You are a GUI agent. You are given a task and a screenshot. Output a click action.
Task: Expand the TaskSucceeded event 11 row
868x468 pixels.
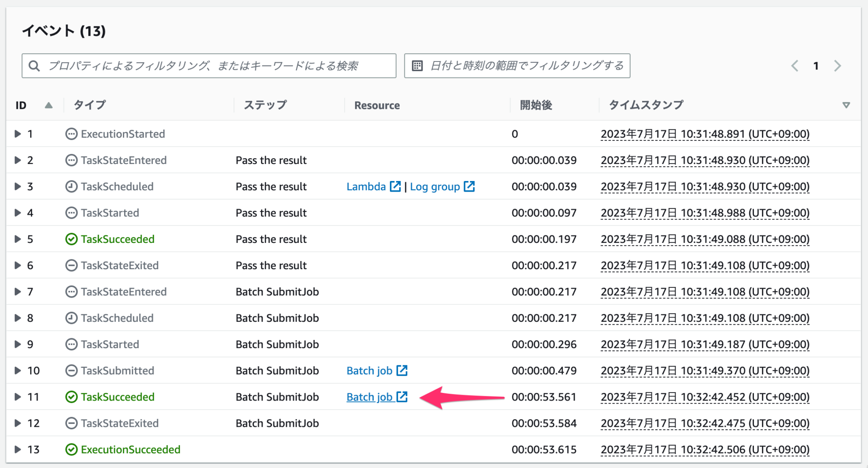pyautogui.click(x=17, y=397)
